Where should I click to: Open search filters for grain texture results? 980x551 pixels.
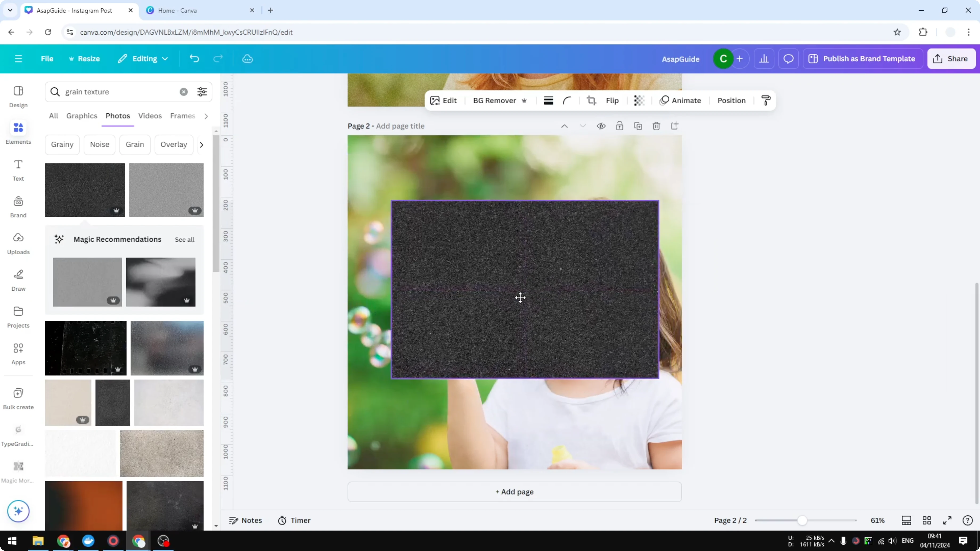[202, 92]
